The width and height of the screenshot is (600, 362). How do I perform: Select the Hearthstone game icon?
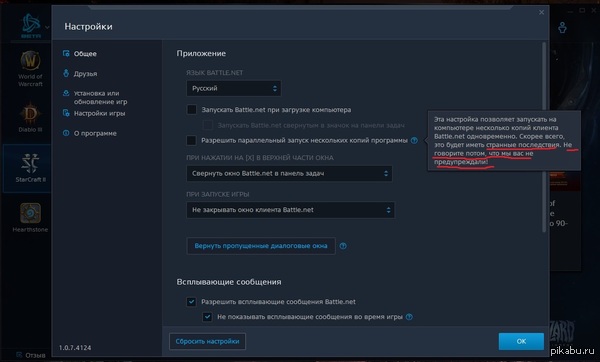pyautogui.click(x=30, y=213)
